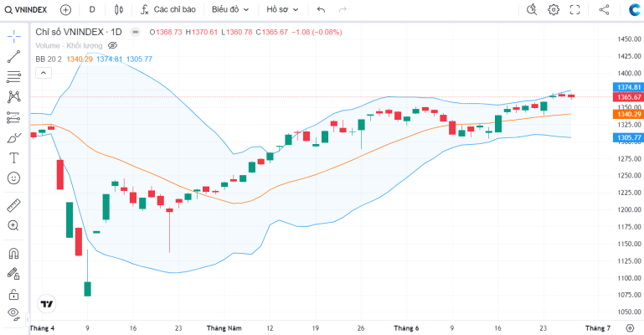Open quick search icon in top bar
This screenshot has width=644, height=335.
[532, 9]
